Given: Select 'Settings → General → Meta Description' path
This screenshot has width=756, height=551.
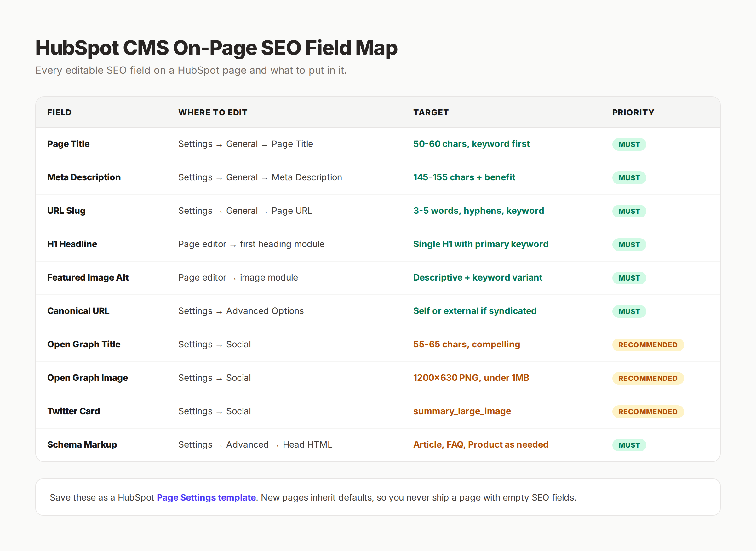Looking at the screenshot, I should (260, 177).
